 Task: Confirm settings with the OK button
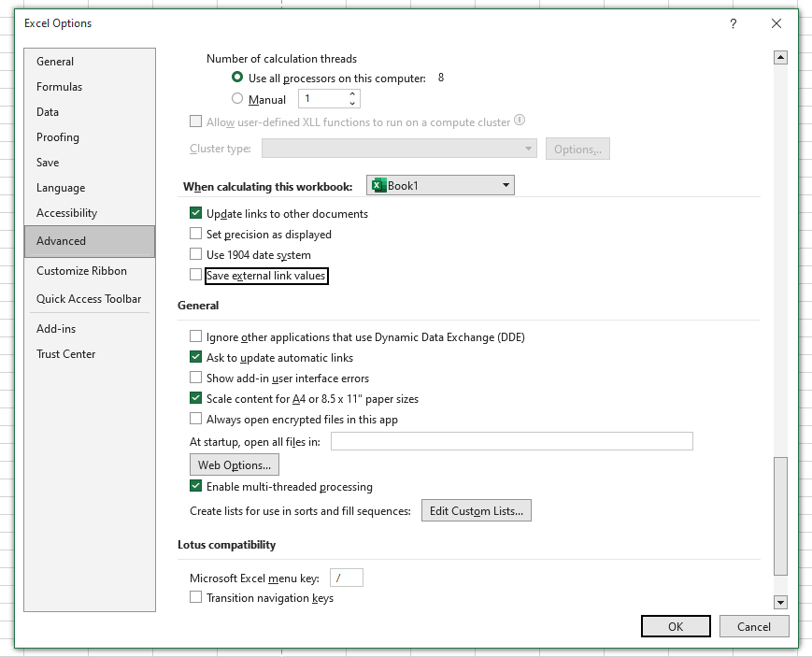(x=676, y=627)
